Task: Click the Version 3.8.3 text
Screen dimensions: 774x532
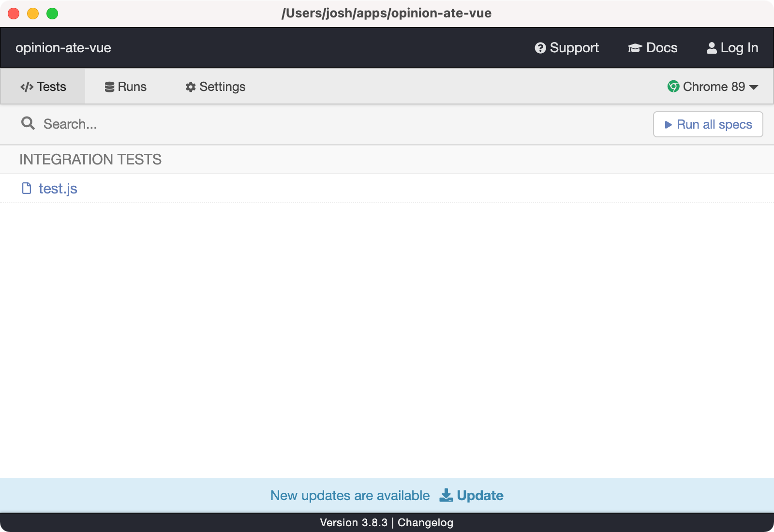Action: pyautogui.click(x=354, y=522)
